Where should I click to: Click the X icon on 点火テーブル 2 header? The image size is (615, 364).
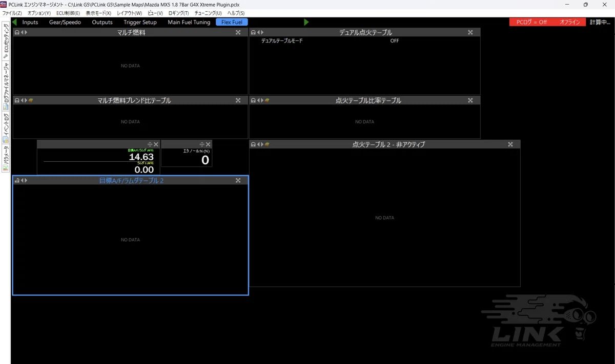point(510,144)
